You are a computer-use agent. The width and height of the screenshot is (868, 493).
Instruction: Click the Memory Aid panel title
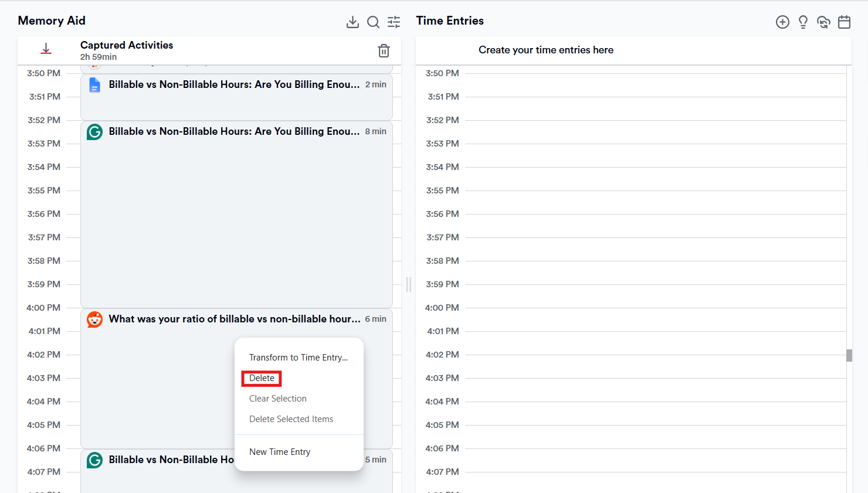(52, 21)
